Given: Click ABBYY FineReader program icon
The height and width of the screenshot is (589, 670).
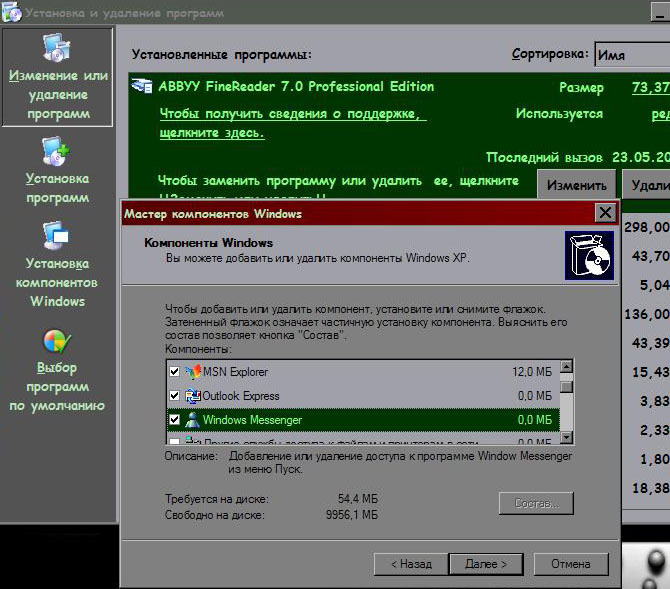Looking at the screenshot, I should pyautogui.click(x=142, y=86).
